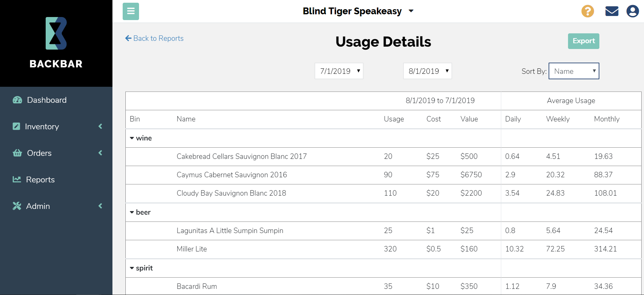Collapse the beer category section
This screenshot has height=295, width=644.
click(x=132, y=212)
